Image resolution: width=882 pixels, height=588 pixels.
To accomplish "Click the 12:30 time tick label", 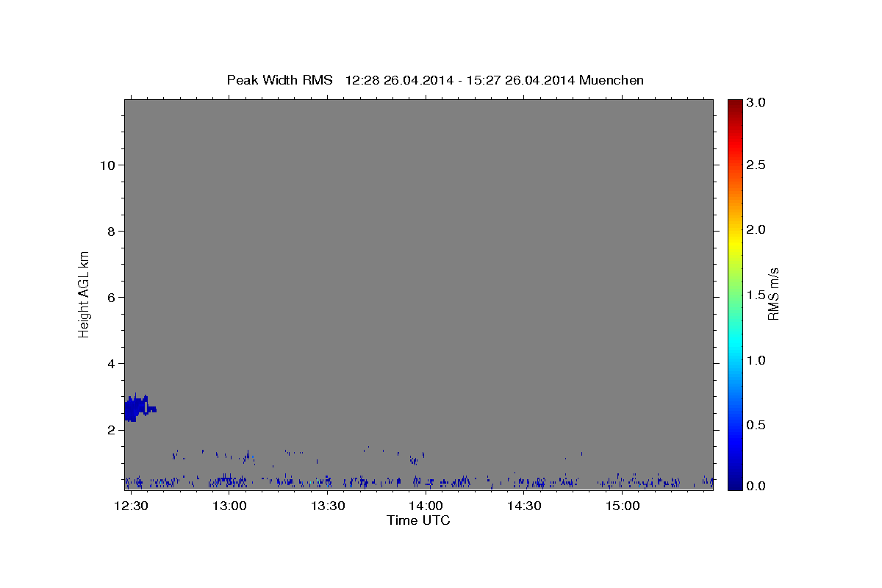I will tap(132, 506).
